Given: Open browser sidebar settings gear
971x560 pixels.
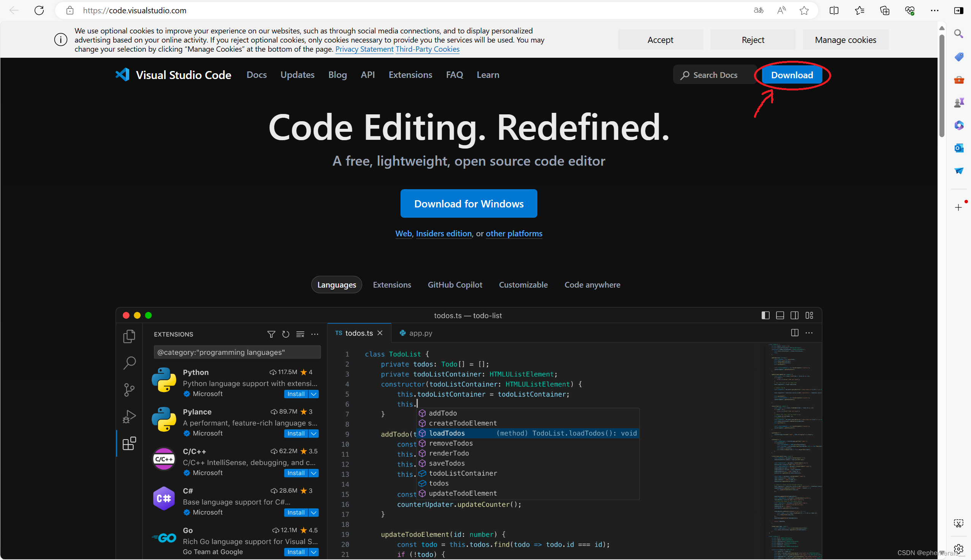Looking at the screenshot, I should tap(958, 549).
